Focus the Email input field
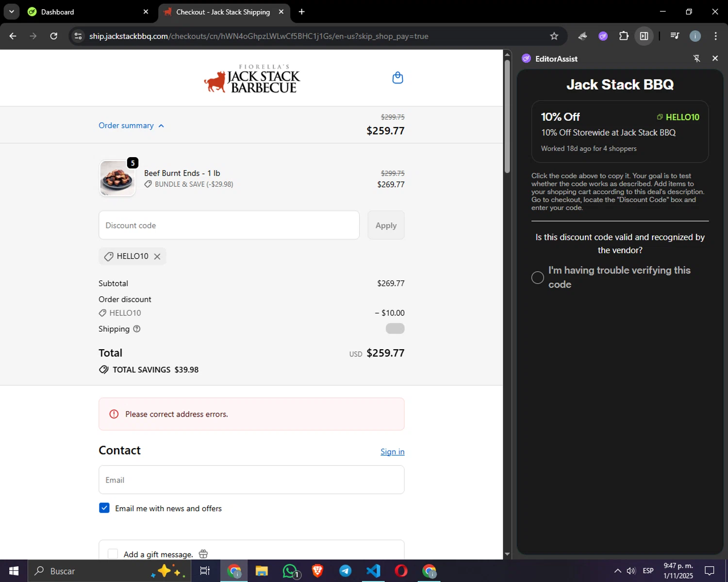The image size is (728, 582). click(251, 480)
